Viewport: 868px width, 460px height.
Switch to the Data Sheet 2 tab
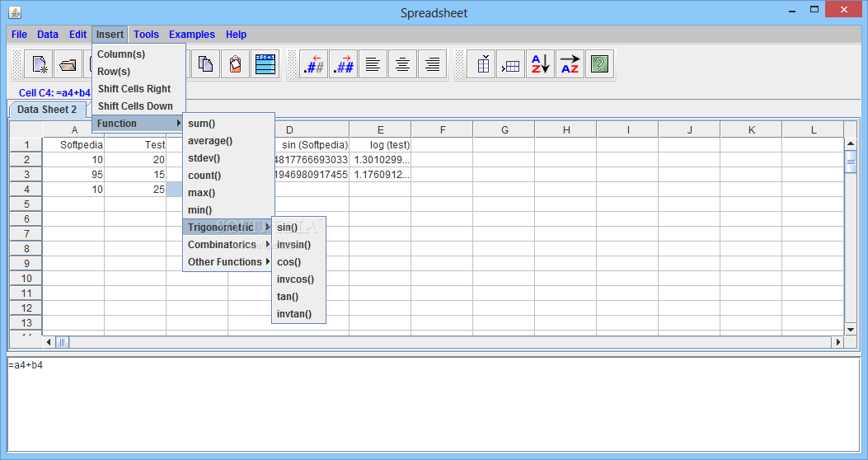coord(47,110)
